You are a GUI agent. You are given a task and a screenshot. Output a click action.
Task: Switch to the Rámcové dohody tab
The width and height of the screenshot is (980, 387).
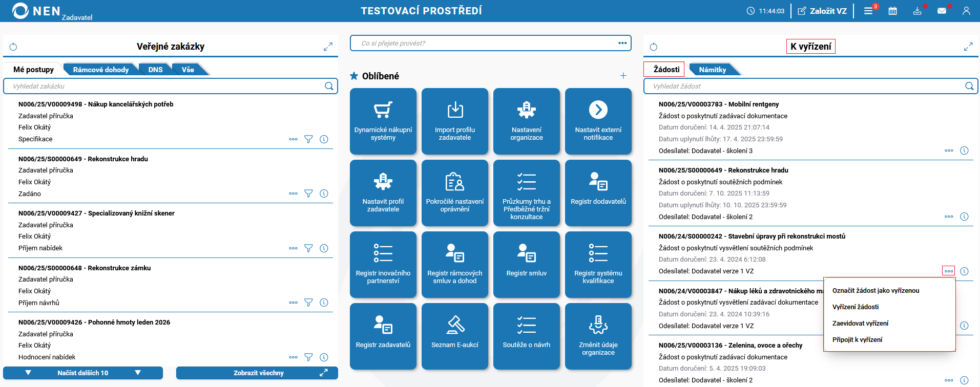tap(101, 70)
